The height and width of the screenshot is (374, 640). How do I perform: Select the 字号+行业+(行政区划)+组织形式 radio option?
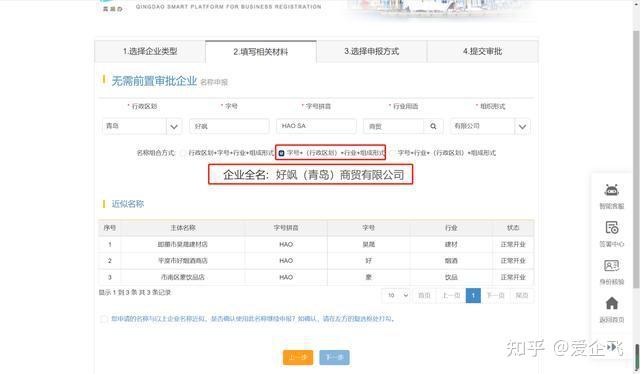[x=392, y=153]
